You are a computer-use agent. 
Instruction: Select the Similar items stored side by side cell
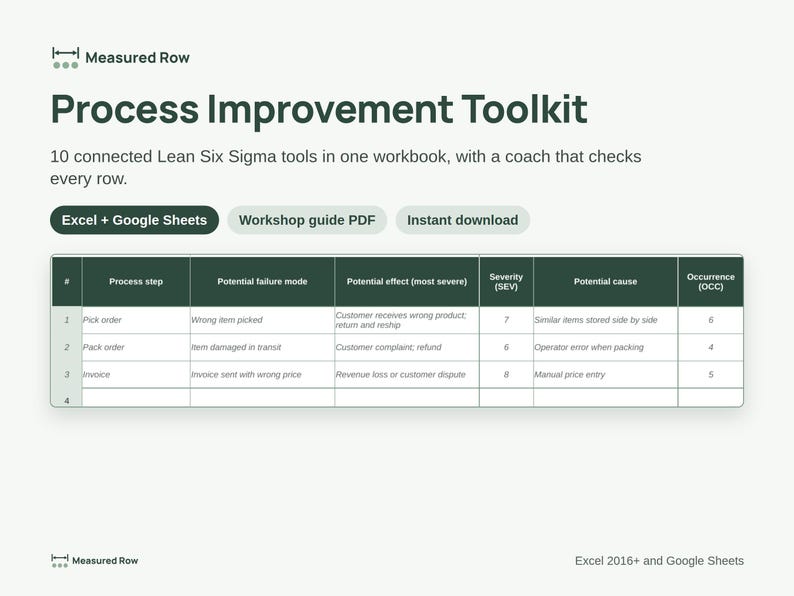(605, 320)
